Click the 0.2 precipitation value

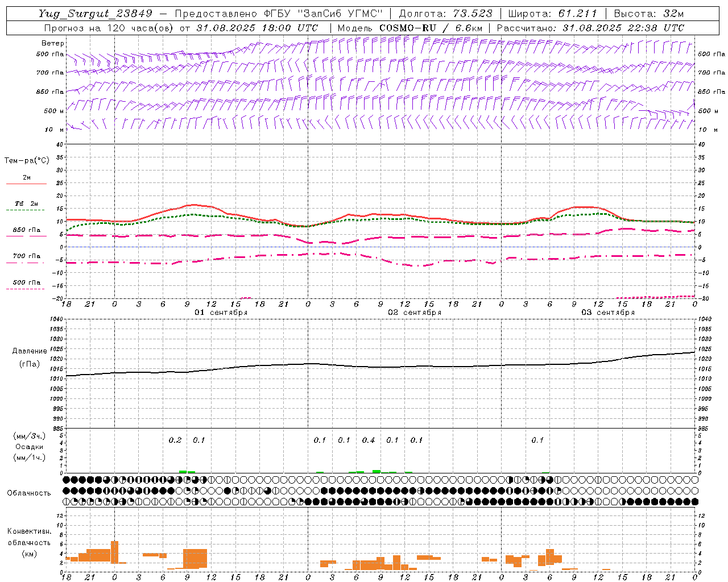(175, 440)
